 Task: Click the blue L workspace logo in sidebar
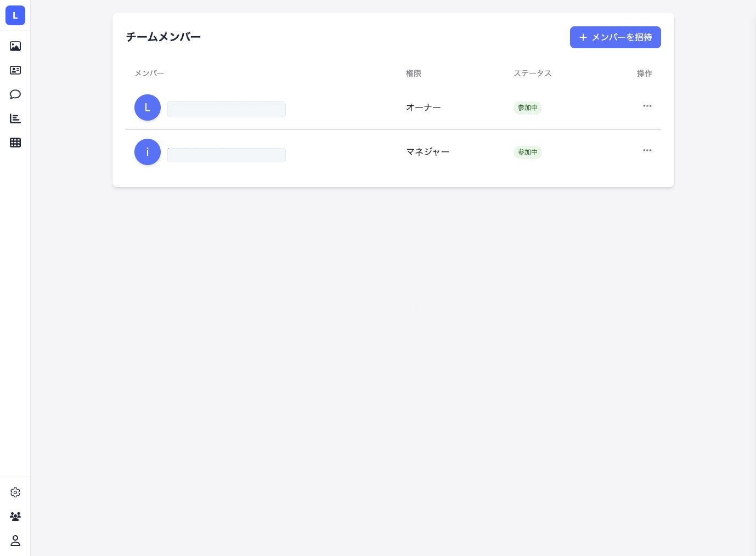[15, 15]
